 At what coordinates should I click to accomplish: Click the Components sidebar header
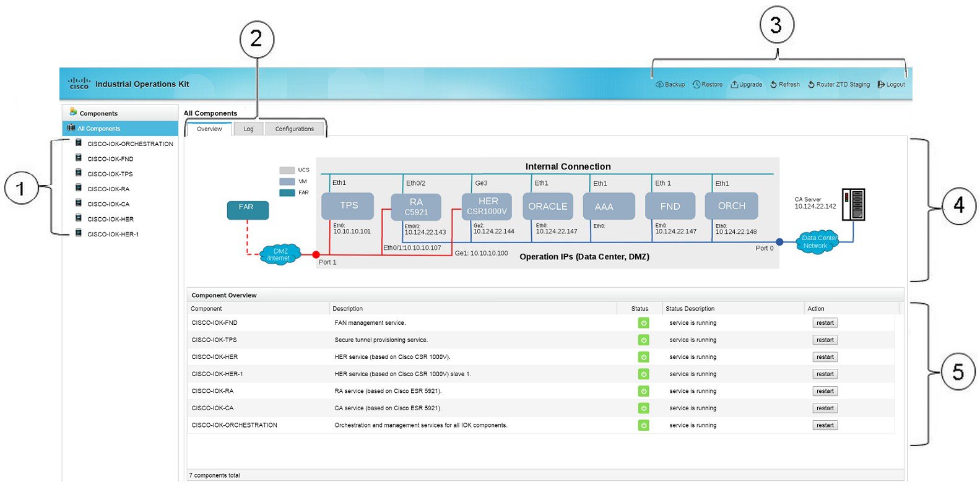[120, 113]
